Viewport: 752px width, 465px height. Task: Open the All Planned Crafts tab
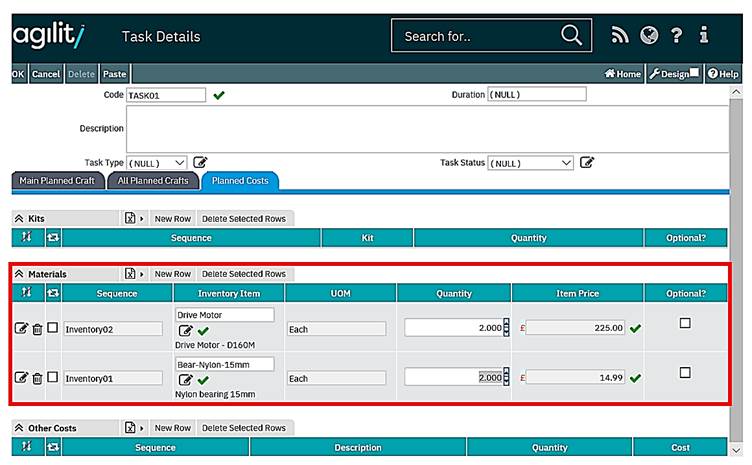(x=153, y=181)
